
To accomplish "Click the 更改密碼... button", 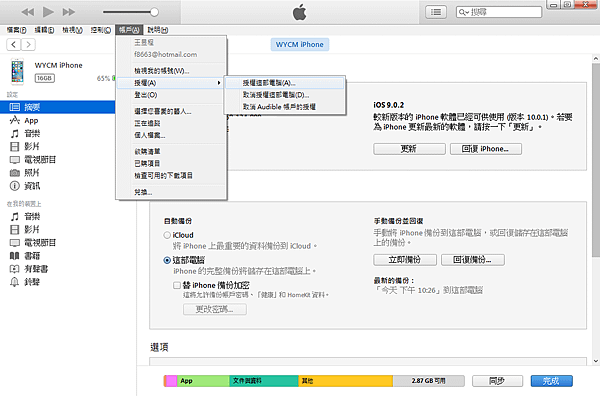I will point(215,309).
